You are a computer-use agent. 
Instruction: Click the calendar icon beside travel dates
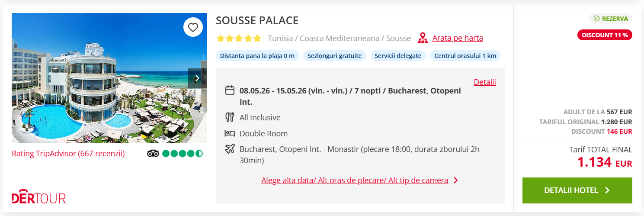point(230,91)
